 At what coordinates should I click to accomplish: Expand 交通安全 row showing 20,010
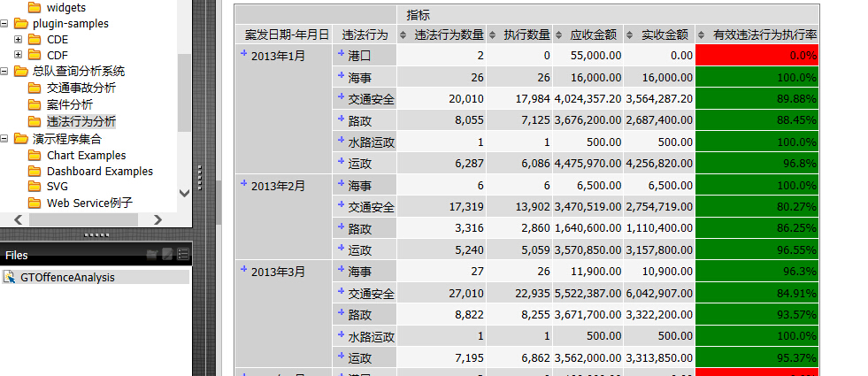coord(341,96)
